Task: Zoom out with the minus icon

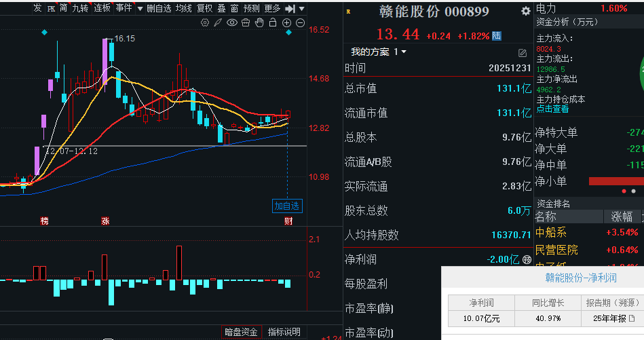Action: [x=301, y=23]
